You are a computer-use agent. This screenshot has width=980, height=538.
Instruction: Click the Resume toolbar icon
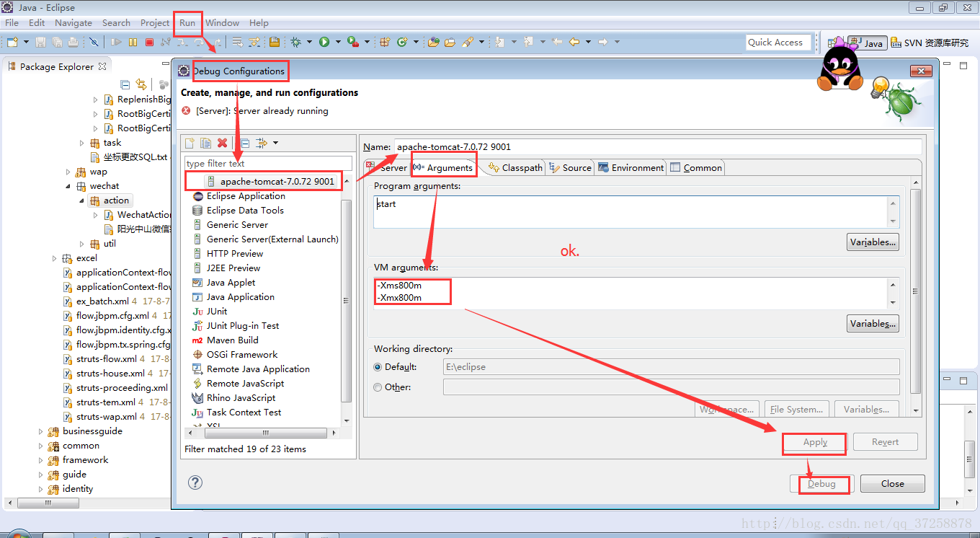click(116, 43)
